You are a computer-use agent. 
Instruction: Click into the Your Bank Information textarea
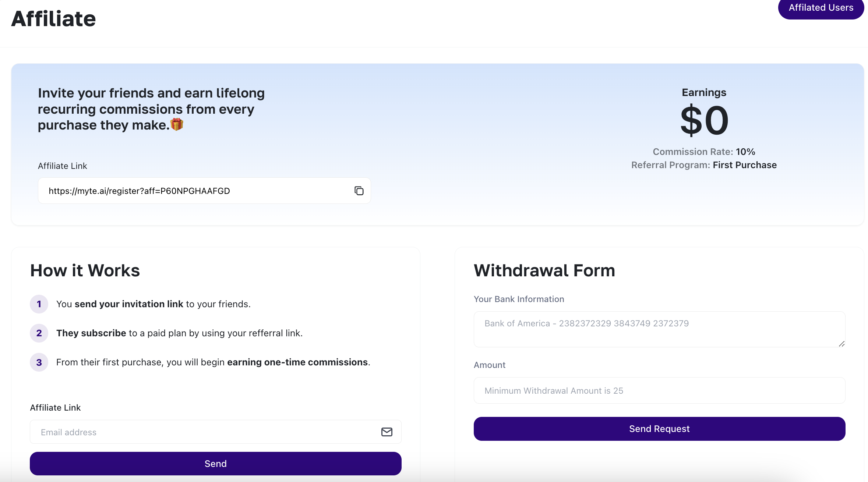click(x=659, y=329)
